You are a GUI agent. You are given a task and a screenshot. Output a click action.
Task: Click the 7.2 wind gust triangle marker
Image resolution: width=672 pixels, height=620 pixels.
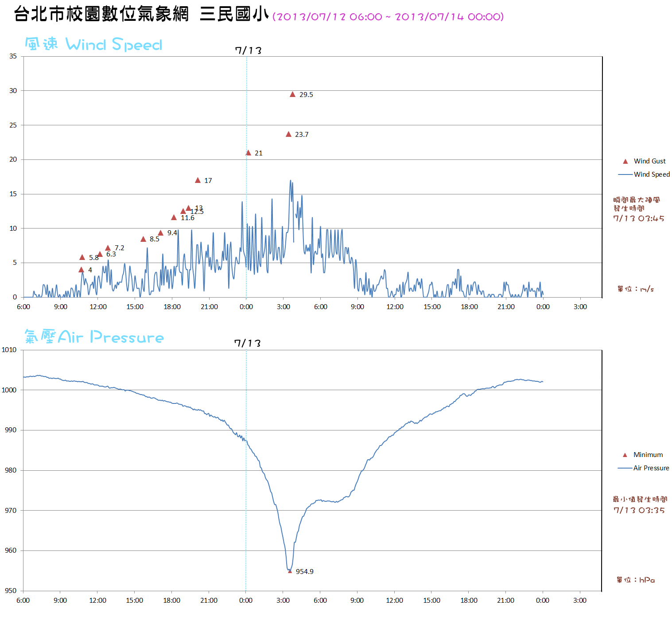(108, 248)
